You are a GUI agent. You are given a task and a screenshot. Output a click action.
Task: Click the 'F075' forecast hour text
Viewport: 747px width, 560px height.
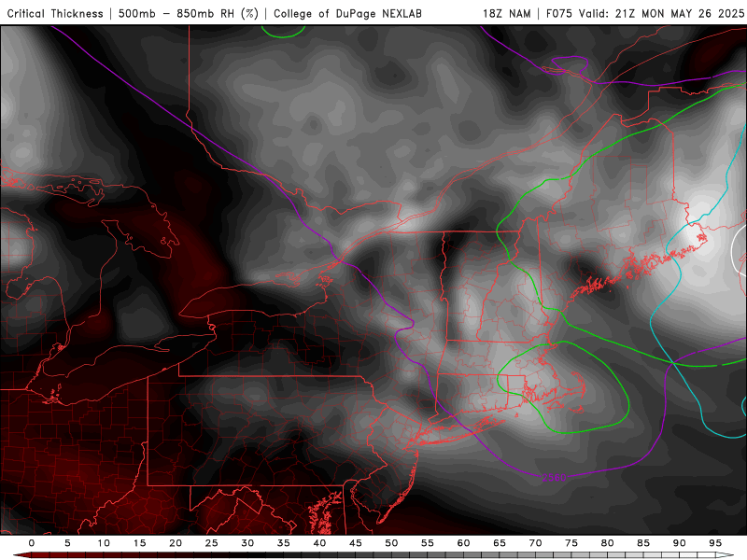tap(559, 14)
